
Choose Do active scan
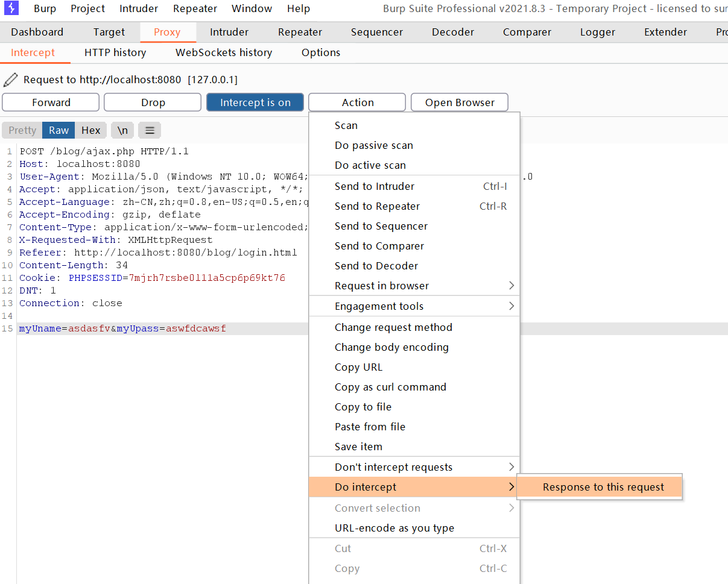point(414,165)
